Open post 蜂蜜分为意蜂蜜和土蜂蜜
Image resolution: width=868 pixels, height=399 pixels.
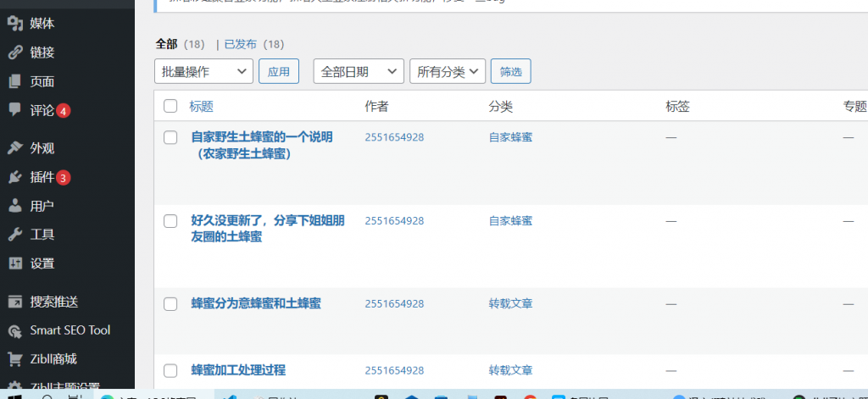256,303
